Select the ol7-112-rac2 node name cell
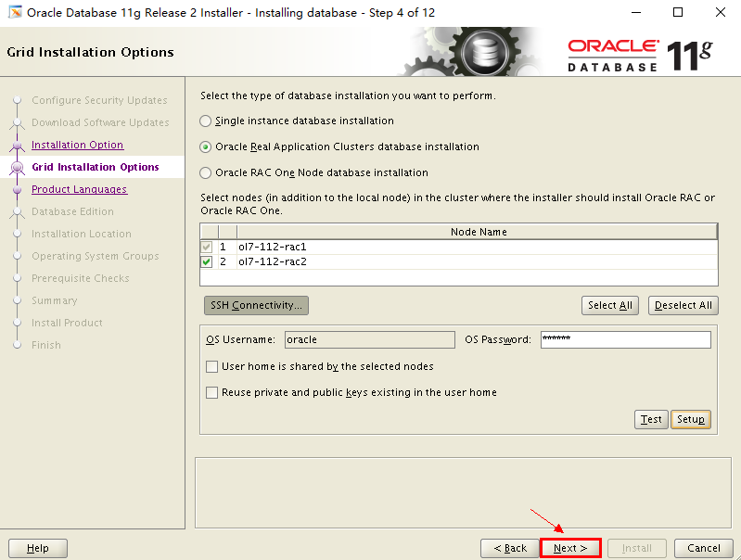741x560 pixels. click(x=478, y=261)
